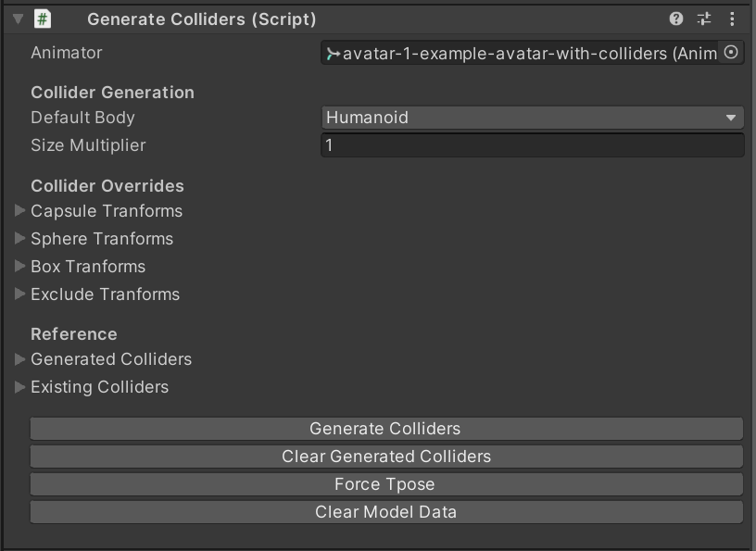Expand the Exclude Tranforms list
756x551 pixels.
click(x=19, y=294)
